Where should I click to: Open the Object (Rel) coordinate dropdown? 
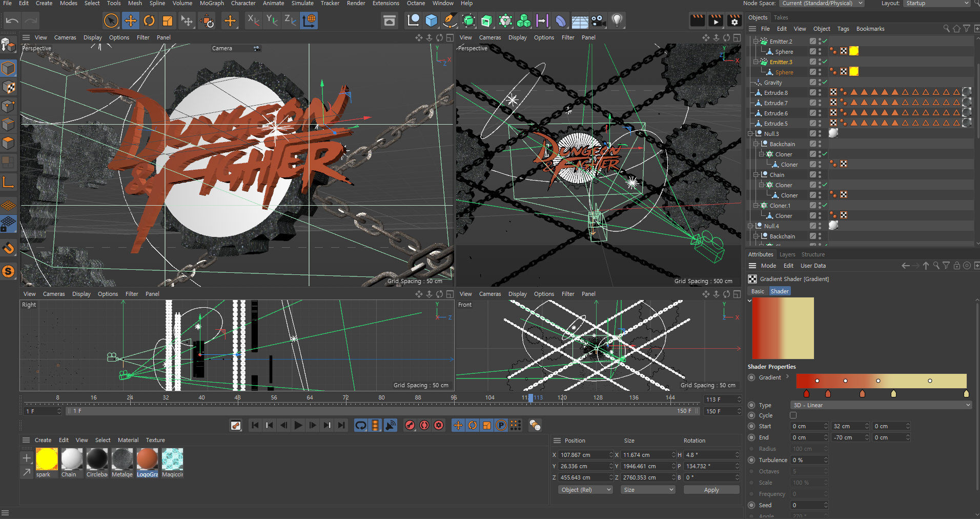coord(586,490)
